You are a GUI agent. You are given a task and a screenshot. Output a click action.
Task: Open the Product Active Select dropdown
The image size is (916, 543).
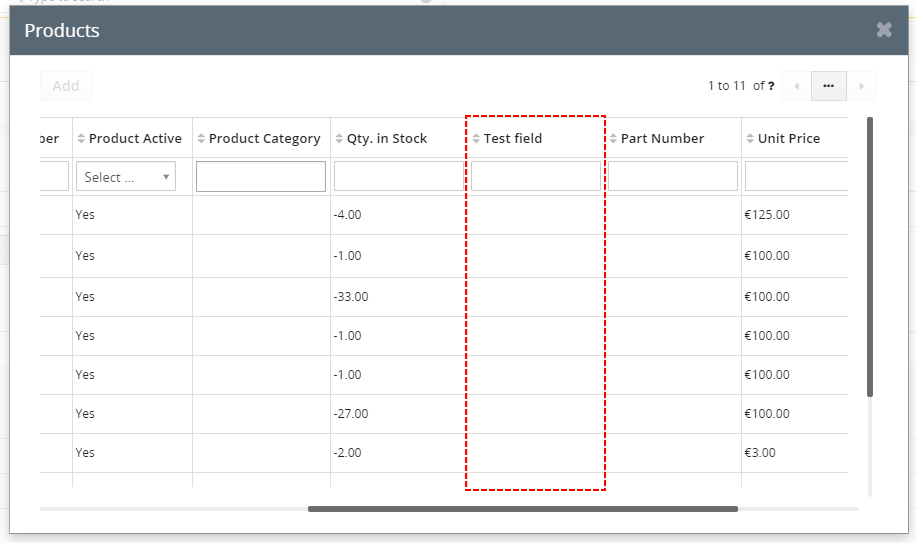point(126,176)
